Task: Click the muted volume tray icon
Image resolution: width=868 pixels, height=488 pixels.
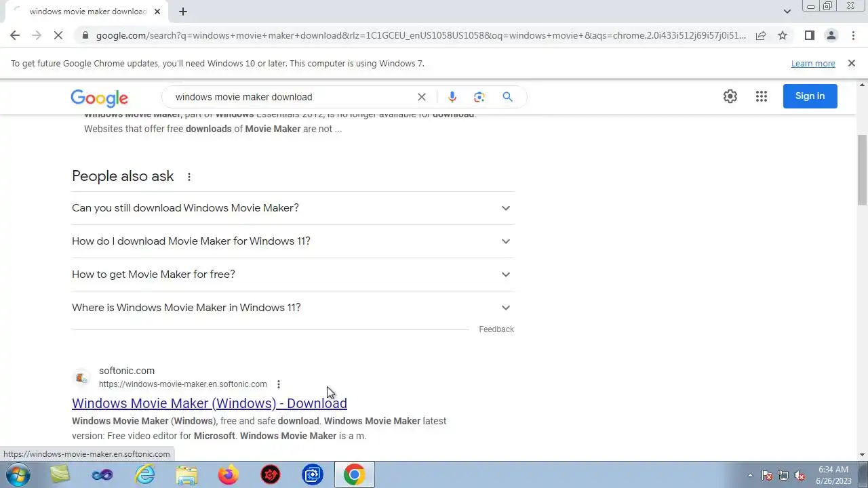Action: point(800,475)
